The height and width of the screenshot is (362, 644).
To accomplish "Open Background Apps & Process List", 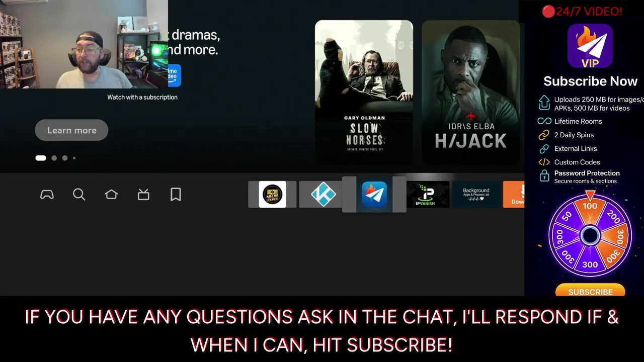I will point(476,195).
